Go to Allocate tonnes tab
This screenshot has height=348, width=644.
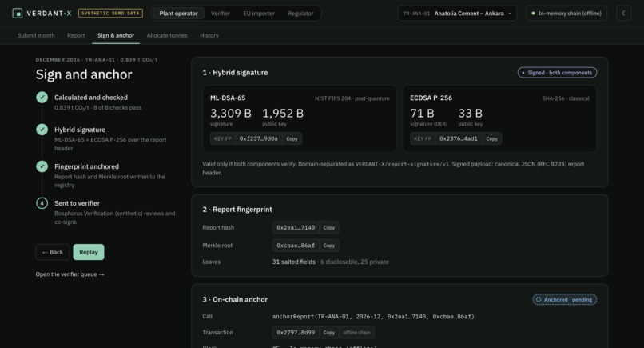point(167,35)
